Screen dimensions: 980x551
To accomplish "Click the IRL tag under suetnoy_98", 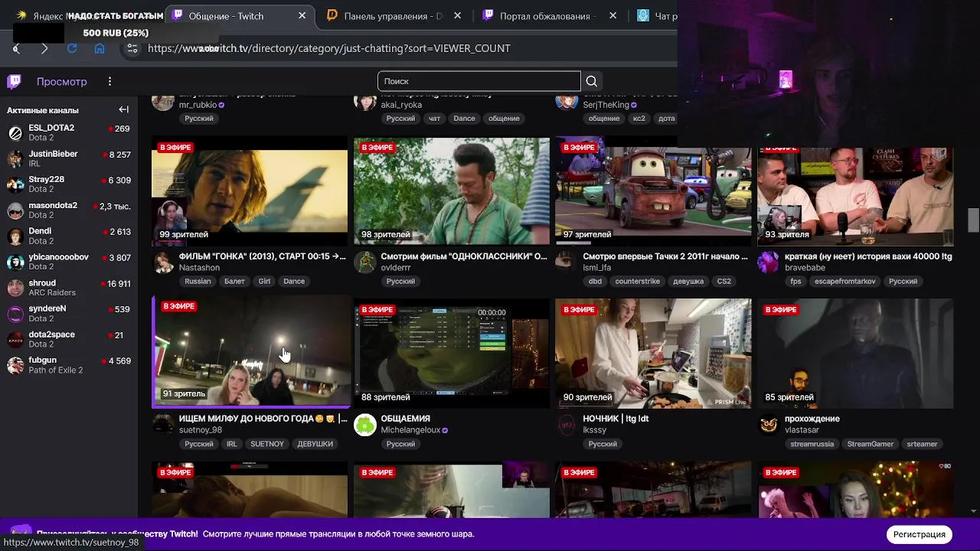I will tap(231, 444).
